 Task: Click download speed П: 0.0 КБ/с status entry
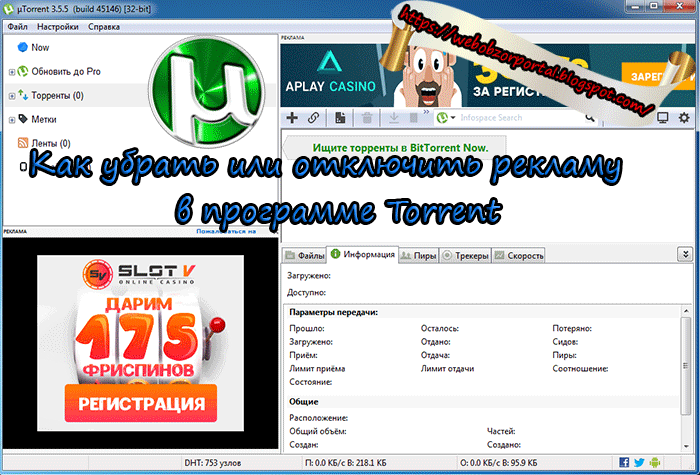pyautogui.click(x=346, y=463)
